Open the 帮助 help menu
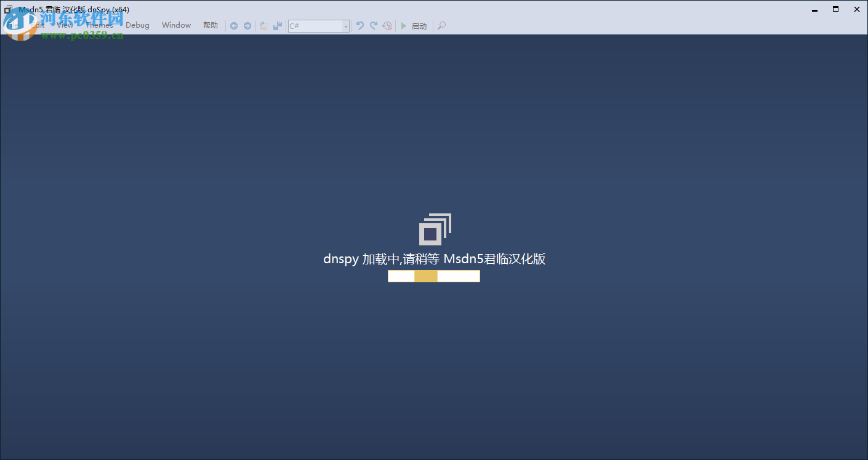Viewport: 868px width, 460px height. (210, 25)
